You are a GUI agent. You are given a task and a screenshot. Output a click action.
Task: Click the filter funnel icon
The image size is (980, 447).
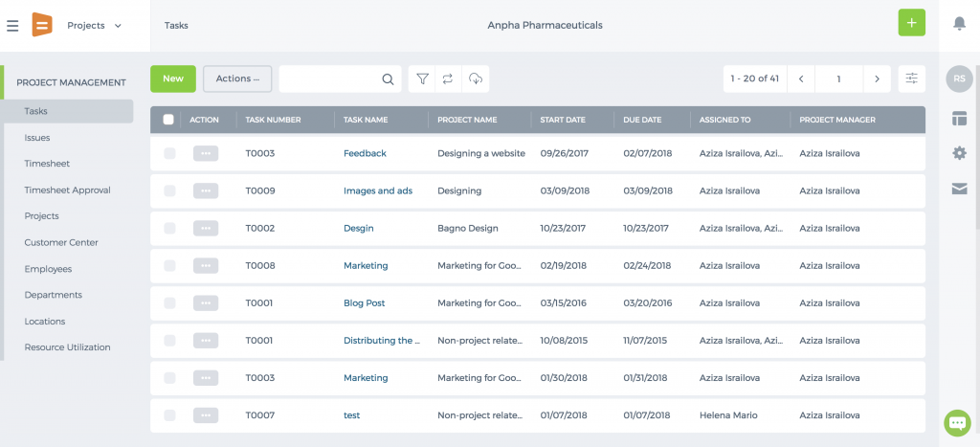(x=422, y=78)
